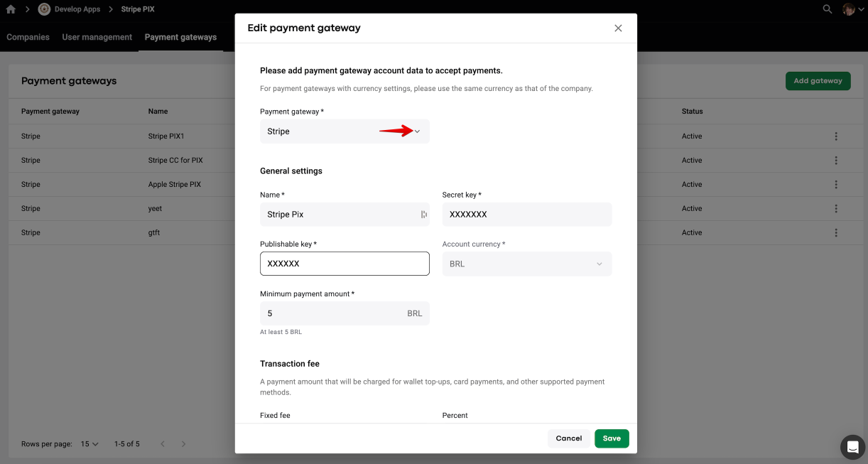Click the home icon in breadcrumb
The width and height of the screenshot is (868, 464).
point(11,9)
